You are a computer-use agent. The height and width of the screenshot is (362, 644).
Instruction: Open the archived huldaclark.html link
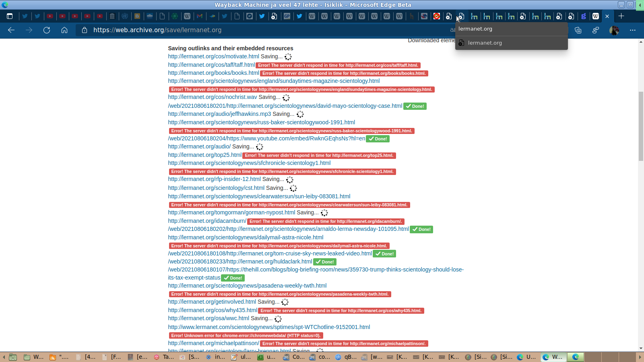[x=240, y=261]
